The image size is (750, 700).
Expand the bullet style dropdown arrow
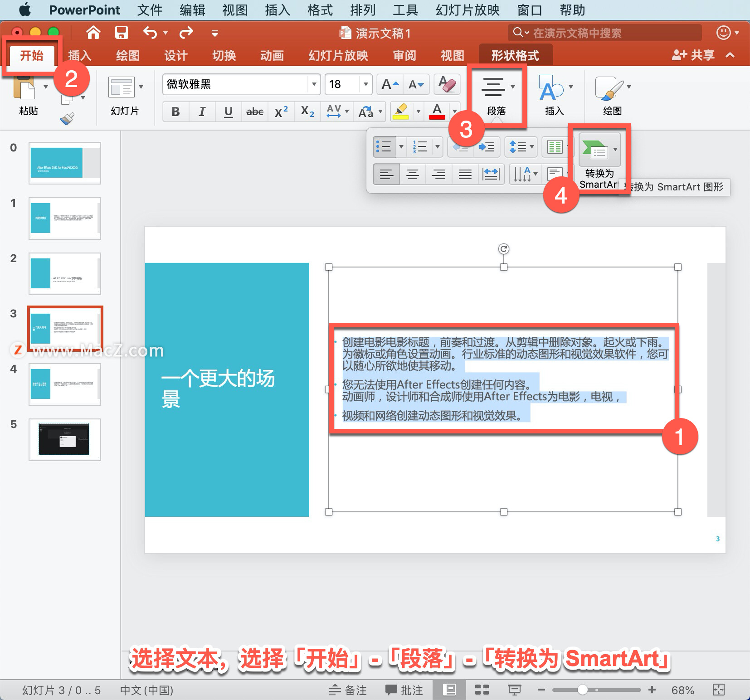click(401, 147)
